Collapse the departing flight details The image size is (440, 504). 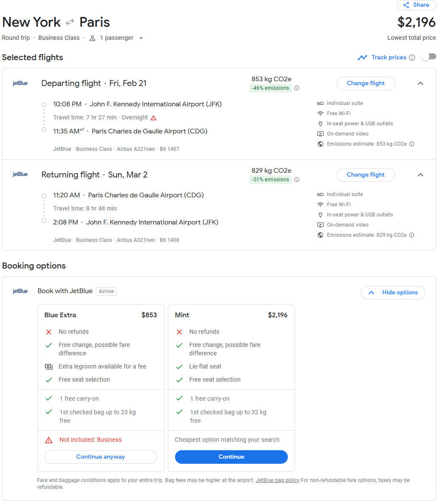pyautogui.click(x=421, y=83)
